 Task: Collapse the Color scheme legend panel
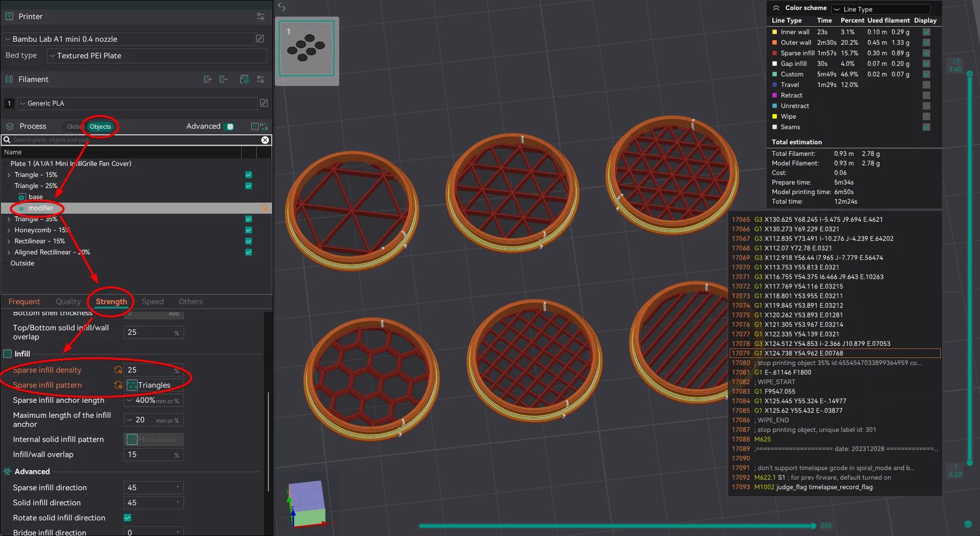pos(776,8)
